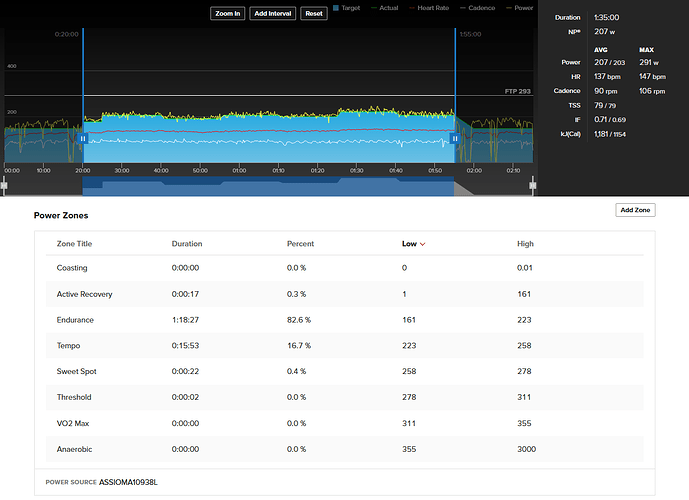The image size is (689, 500).
Task: Click the FTP 293 line label
Action: pyautogui.click(x=518, y=91)
